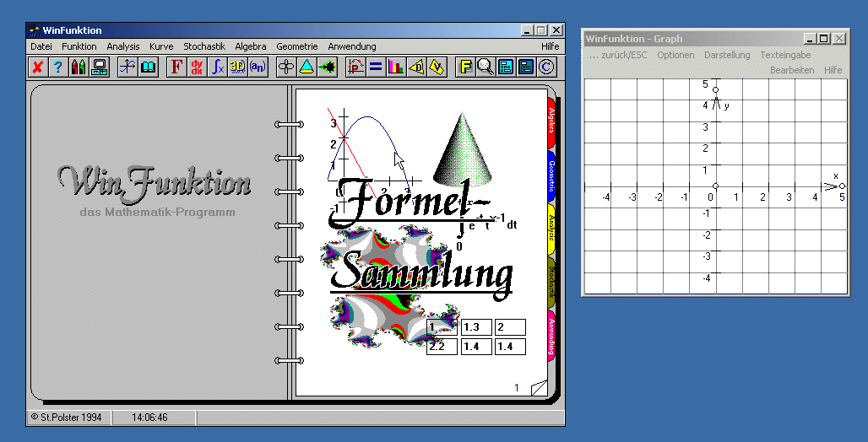This screenshot has width=868, height=442.
Task: Open Hilfe menu in Graph window
Action: pos(833,70)
